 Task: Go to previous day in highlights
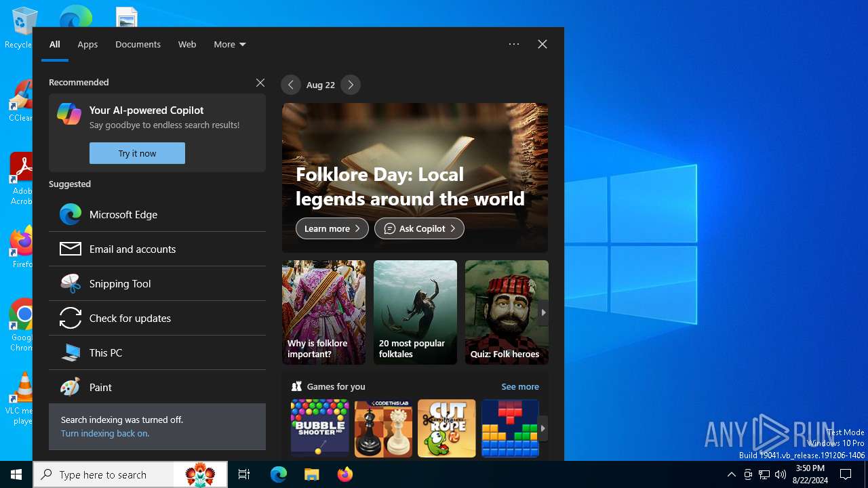click(x=291, y=85)
